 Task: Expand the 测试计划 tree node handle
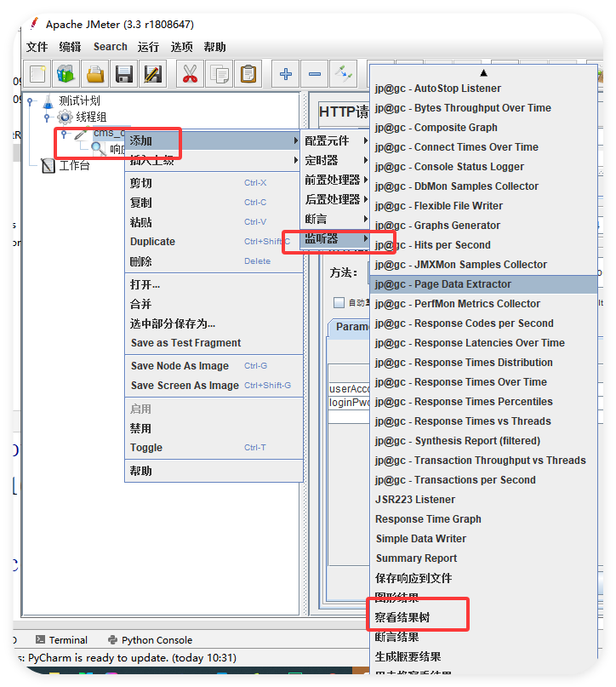tap(30, 101)
